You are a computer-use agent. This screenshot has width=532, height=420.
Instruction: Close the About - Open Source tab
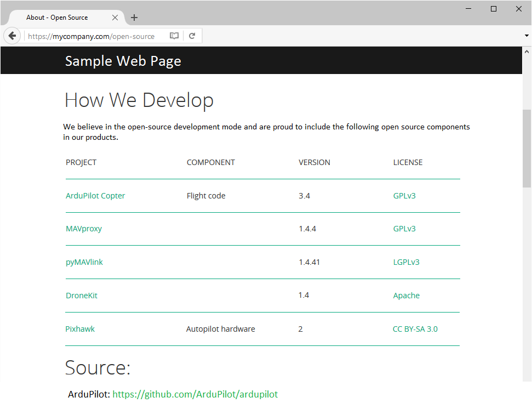point(115,18)
